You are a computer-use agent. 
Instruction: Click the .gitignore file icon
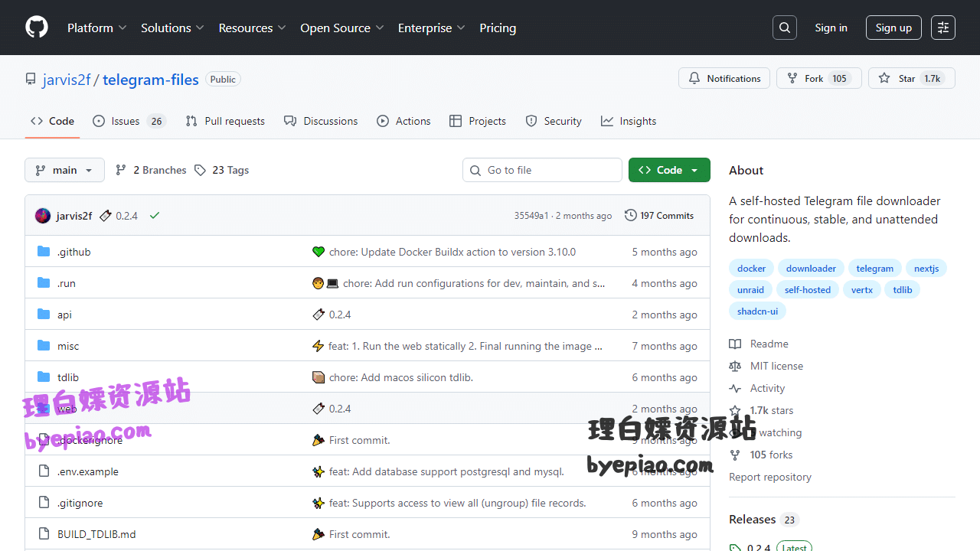coord(44,503)
